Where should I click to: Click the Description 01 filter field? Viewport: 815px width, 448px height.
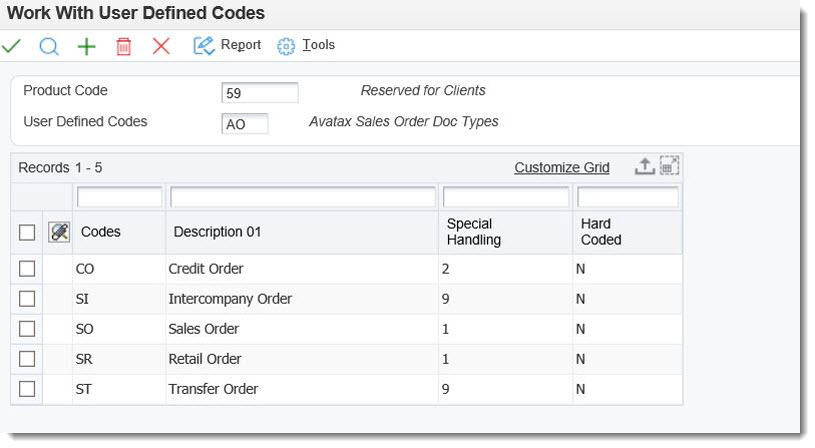(x=303, y=197)
